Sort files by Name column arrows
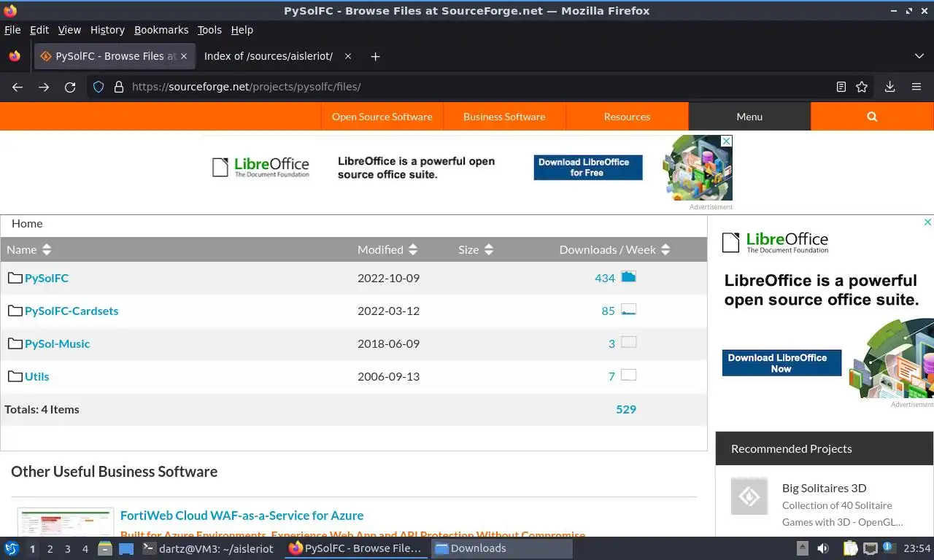Image resolution: width=934 pixels, height=560 pixels. (x=47, y=249)
